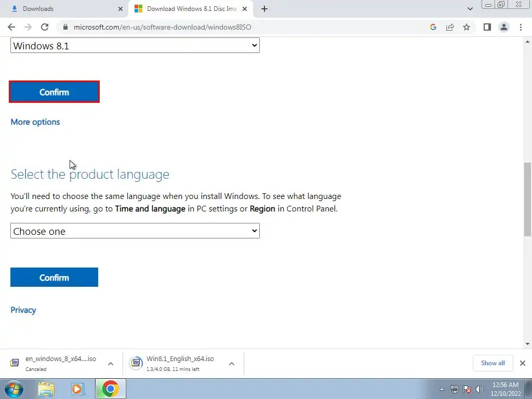This screenshot has height=399, width=532.
Task: Click the taskbar clock showing 12:56 AM
Action: [x=505, y=389]
